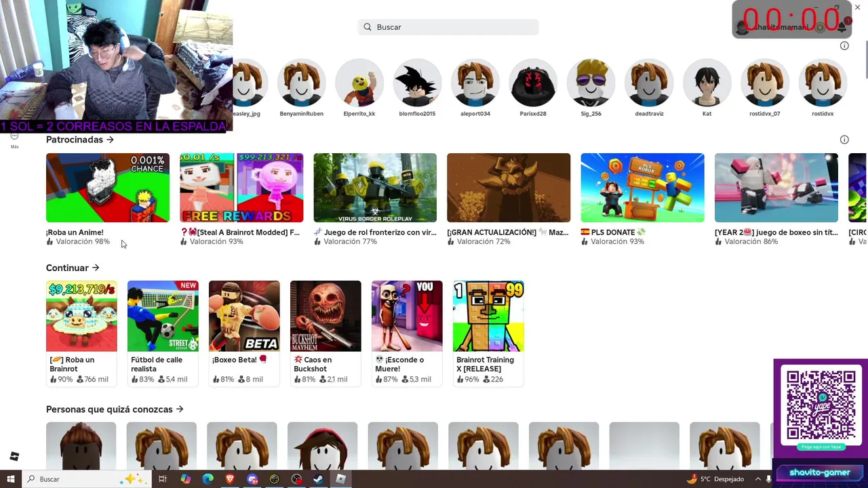Expand the Continuar section arrow
Viewport: 868px width, 488px height.
(x=96, y=268)
